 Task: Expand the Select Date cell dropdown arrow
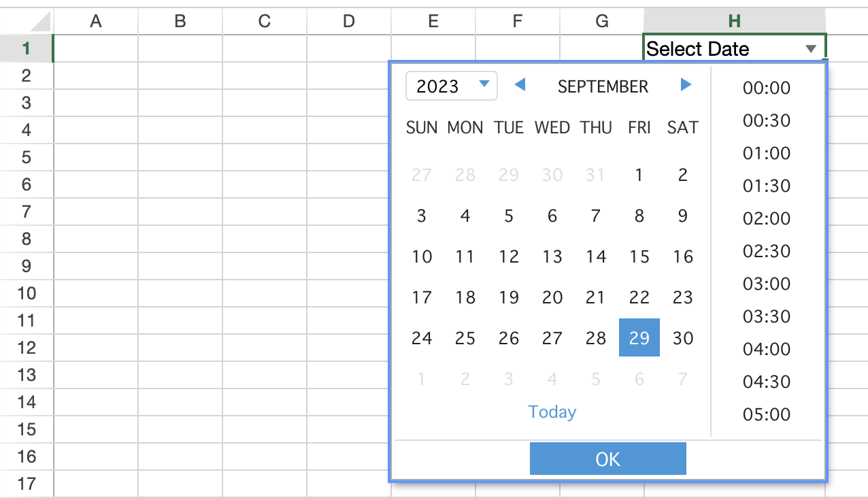pyautogui.click(x=810, y=49)
